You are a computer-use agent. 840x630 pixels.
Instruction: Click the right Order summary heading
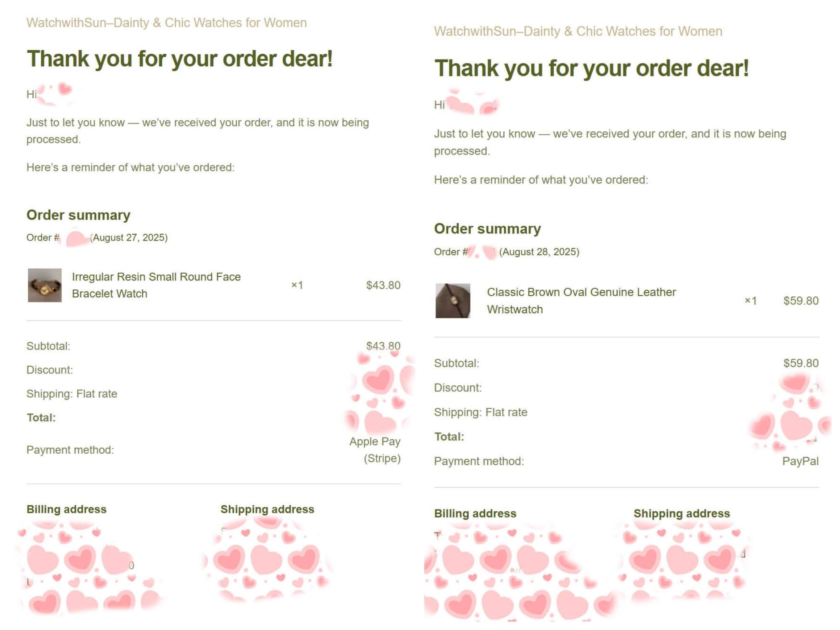(488, 229)
